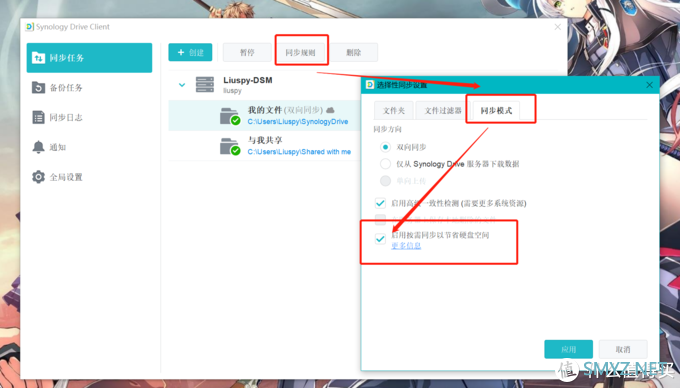Click the 取消 cancel button
Image resolution: width=680 pixels, height=388 pixels.
(623, 349)
